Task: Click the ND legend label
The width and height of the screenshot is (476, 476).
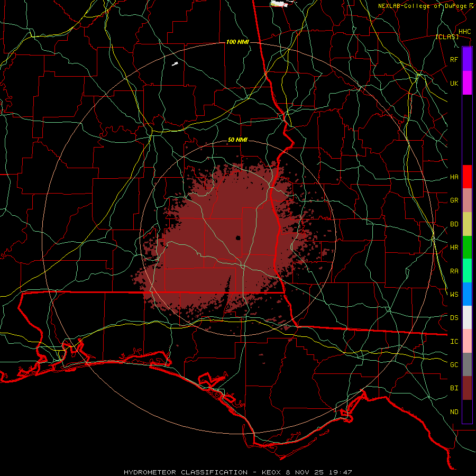Action: click(454, 411)
